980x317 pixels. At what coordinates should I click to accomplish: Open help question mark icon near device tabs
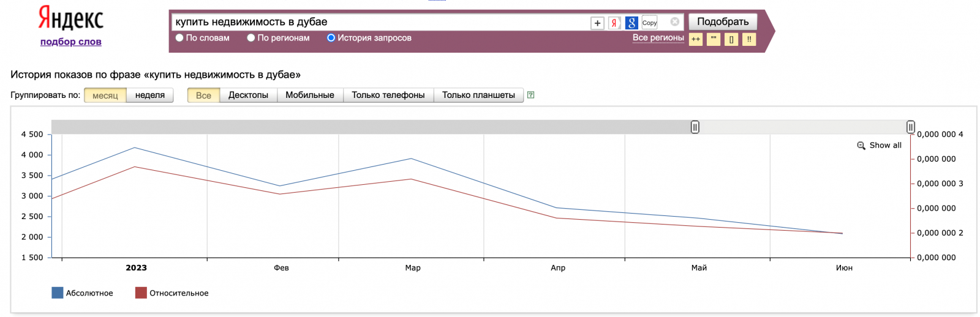click(530, 95)
